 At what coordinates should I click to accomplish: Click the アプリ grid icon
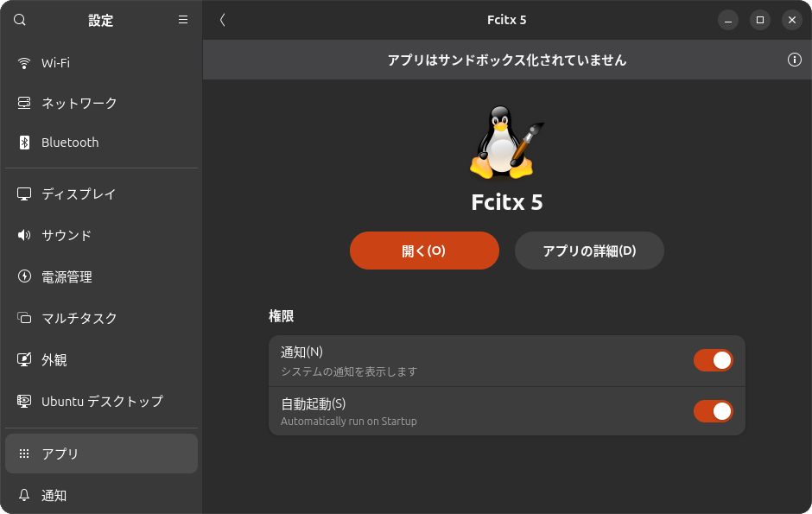click(24, 454)
